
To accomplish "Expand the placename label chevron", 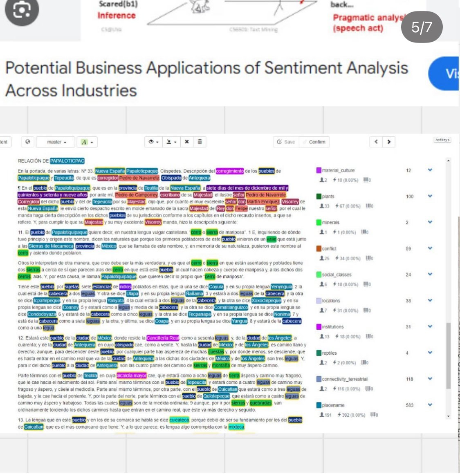I will pyautogui.click(x=430, y=405).
